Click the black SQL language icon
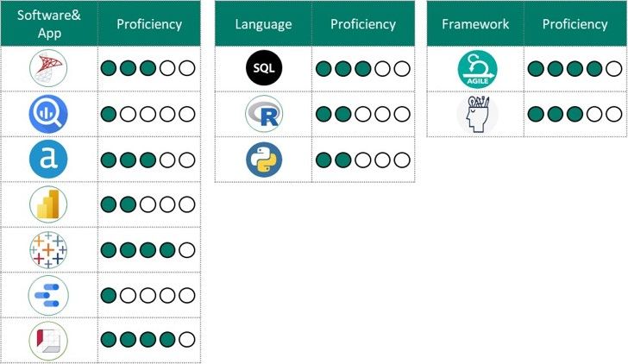Viewport: 628px width, 364px height. (x=263, y=68)
